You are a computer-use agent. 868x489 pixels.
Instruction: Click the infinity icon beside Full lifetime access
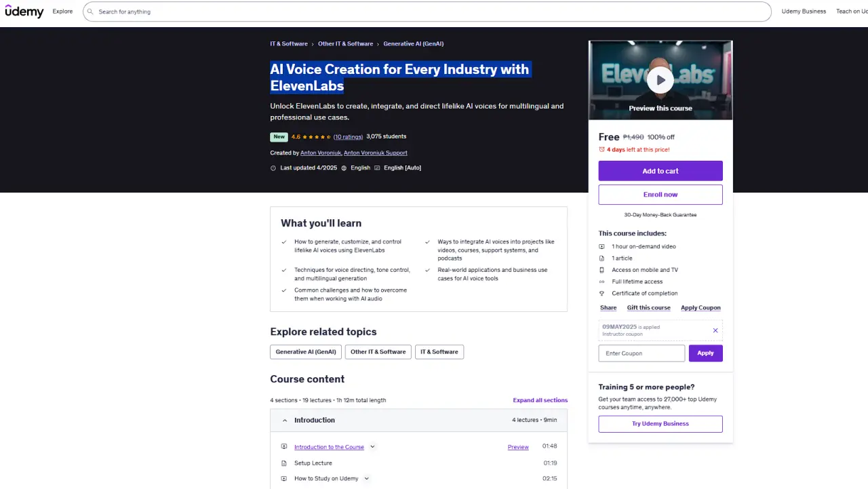pos(601,281)
